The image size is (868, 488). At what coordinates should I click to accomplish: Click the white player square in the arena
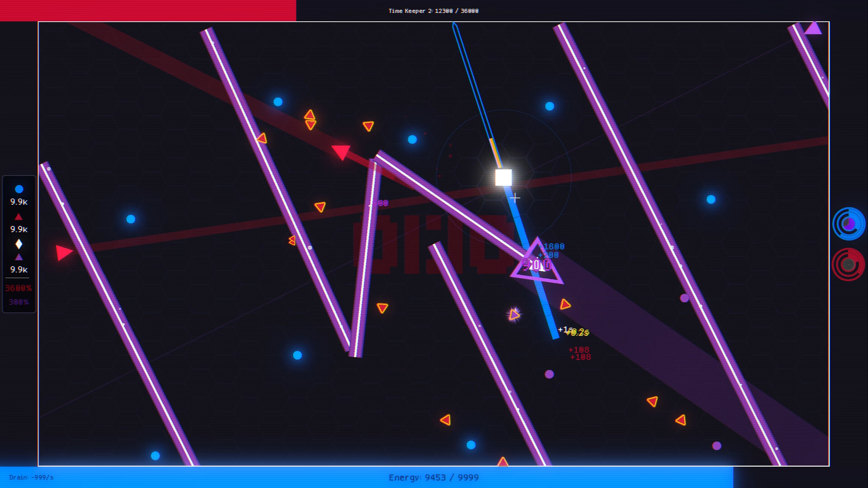(503, 178)
